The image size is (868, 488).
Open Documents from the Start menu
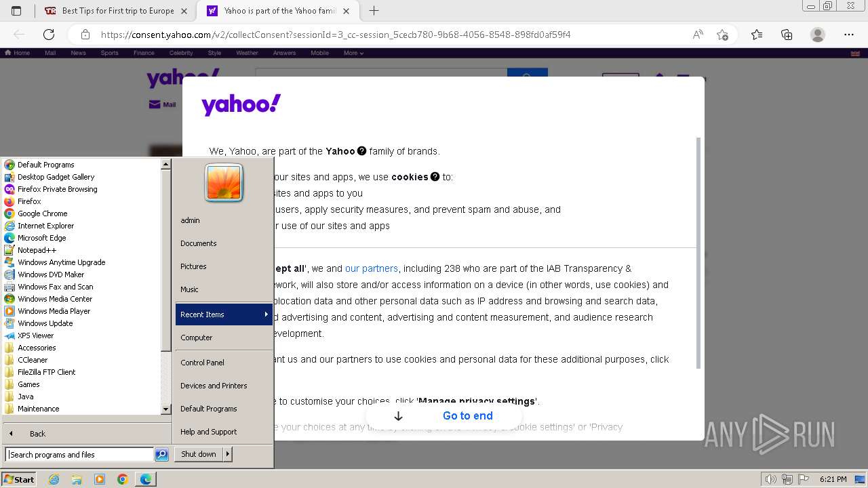click(x=224, y=243)
